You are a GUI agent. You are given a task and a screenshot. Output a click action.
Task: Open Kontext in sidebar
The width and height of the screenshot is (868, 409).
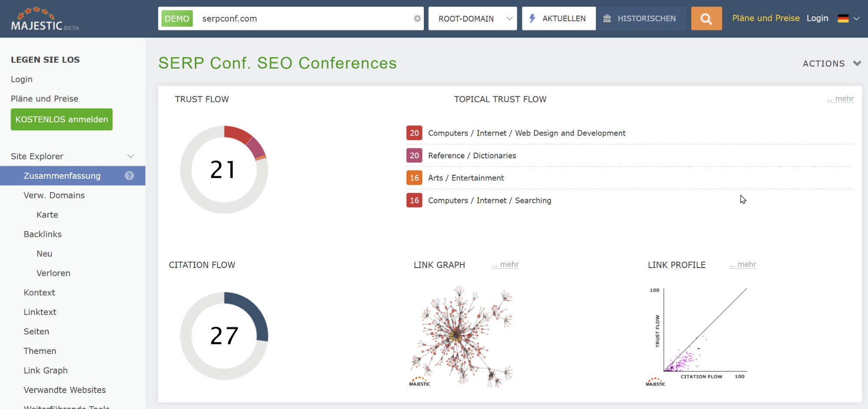pyautogui.click(x=40, y=293)
